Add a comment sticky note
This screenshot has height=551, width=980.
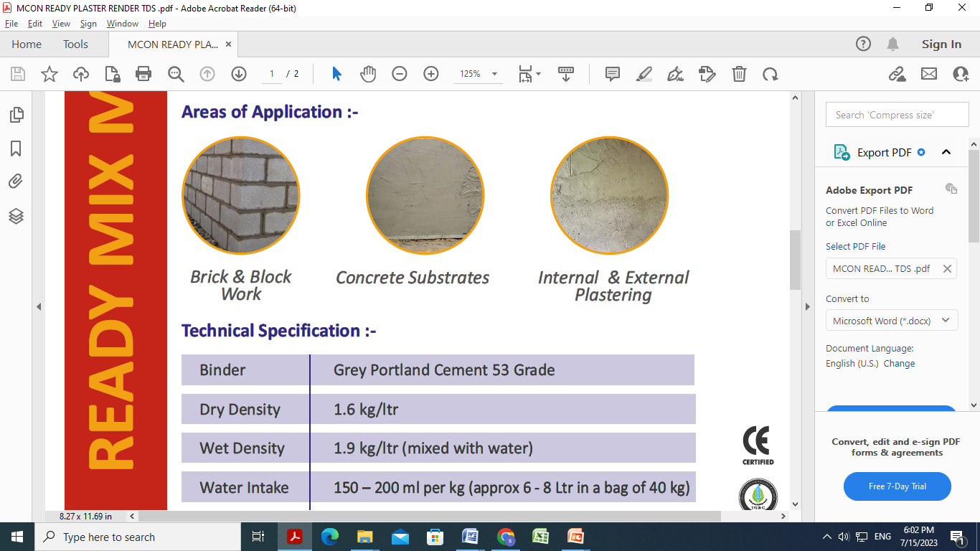pyautogui.click(x=613, y=74)
